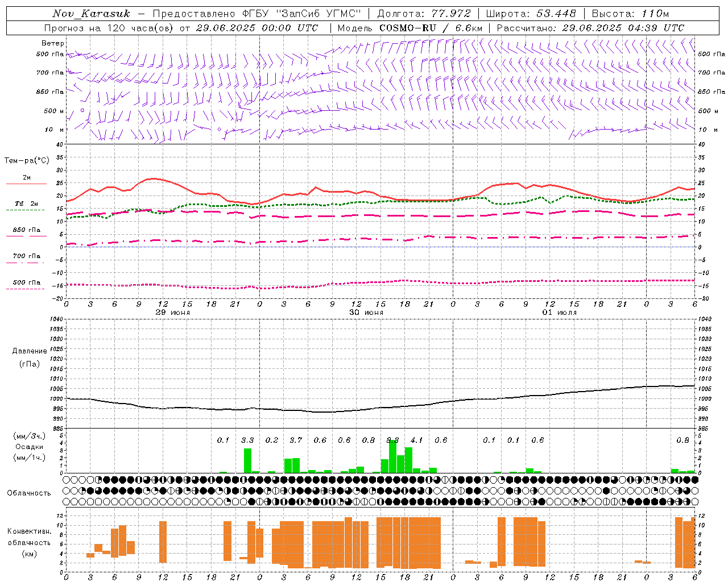Click the 2м temperature legend entry

[x=27, y=178]
